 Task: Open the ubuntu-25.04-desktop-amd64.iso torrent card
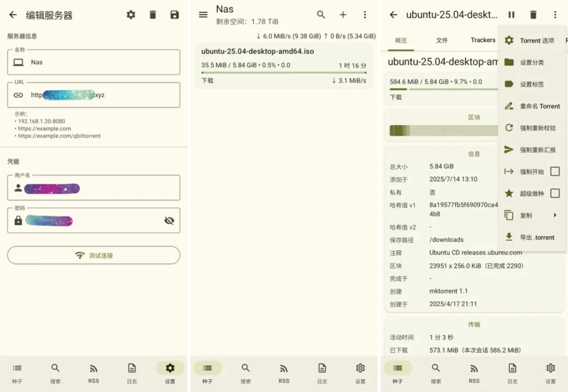(x=284, y=66)
